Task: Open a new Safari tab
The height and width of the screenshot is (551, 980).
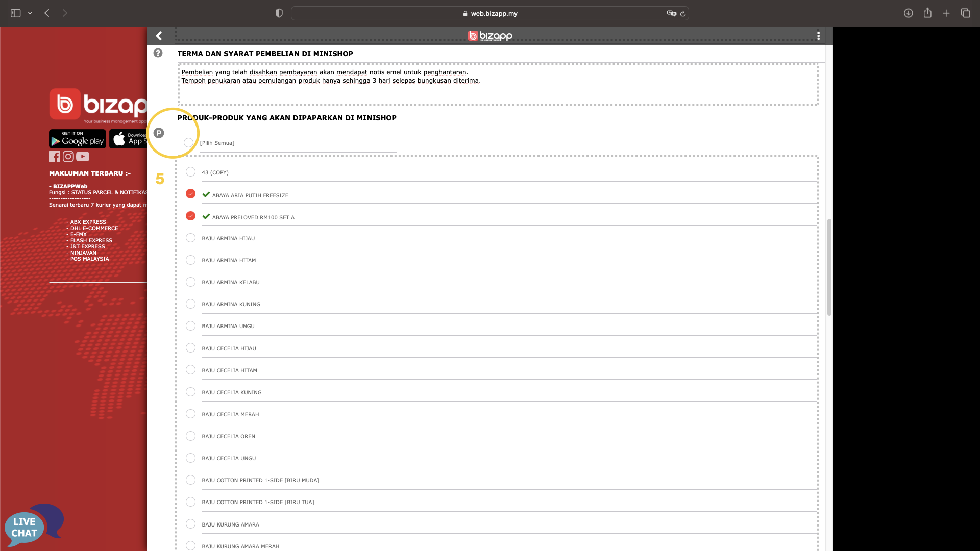Action: coord(946,13)
